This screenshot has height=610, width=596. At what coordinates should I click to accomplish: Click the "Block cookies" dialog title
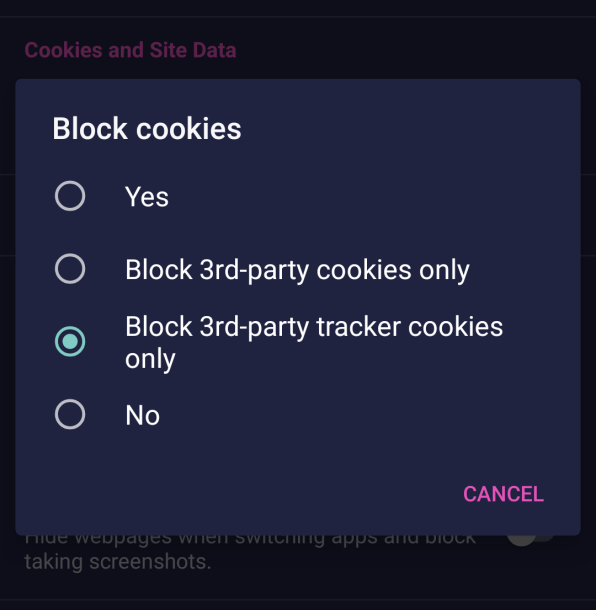[x=147, y=128]
